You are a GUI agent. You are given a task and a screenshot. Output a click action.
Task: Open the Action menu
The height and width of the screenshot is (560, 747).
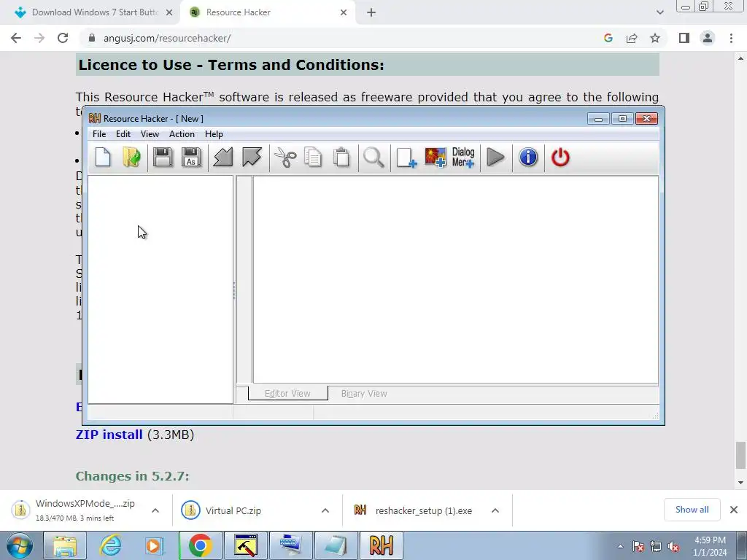pos(182,134)
